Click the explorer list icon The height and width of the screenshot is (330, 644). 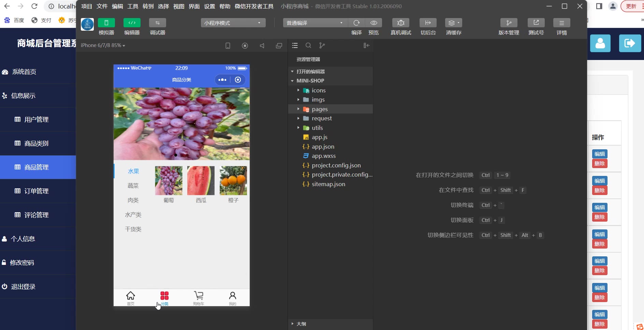295,45
